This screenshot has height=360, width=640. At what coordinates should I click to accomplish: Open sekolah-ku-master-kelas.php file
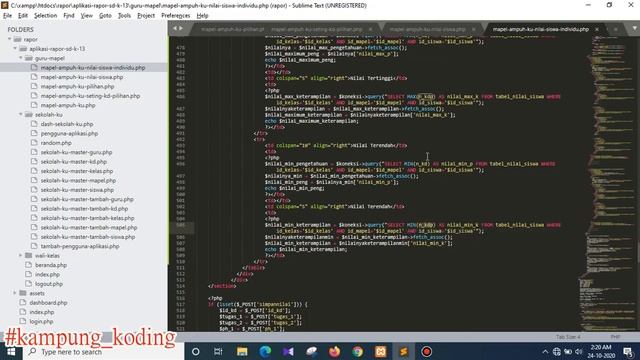77,171
